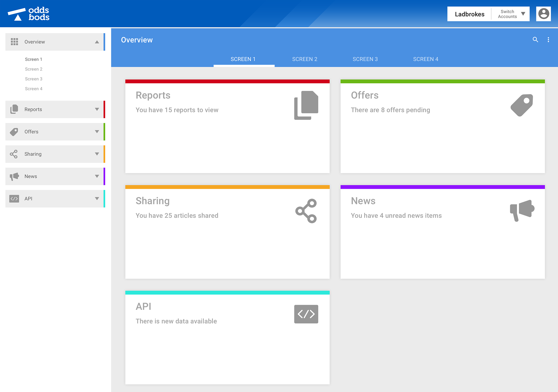Open Screen 4 in the sidebar
The width and height of the screenshot is (558, 392).
34,89
